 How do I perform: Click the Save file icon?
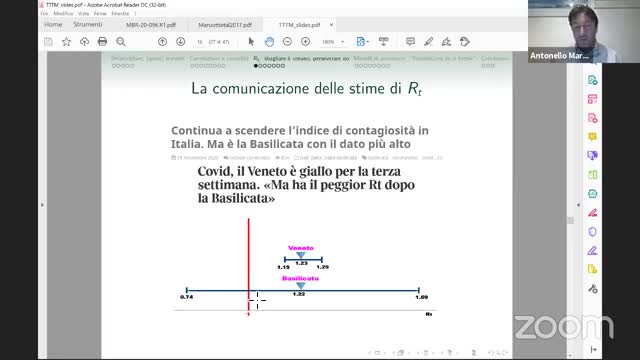pos(48,42)
